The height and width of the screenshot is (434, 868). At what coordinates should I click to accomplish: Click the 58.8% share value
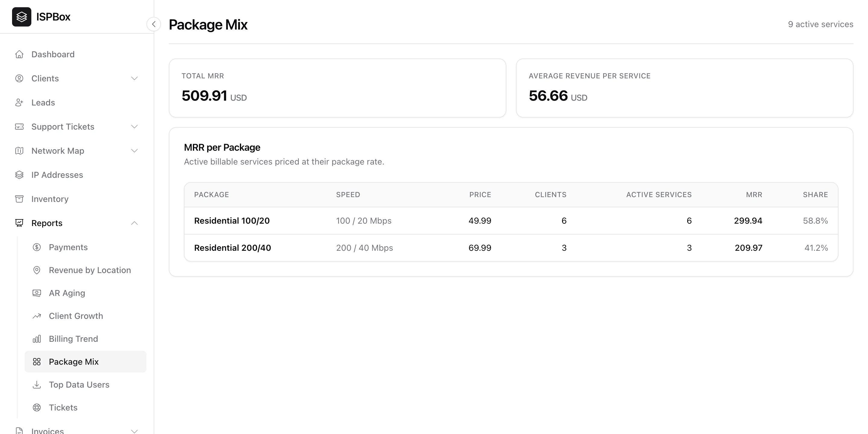tap(816, 221)
